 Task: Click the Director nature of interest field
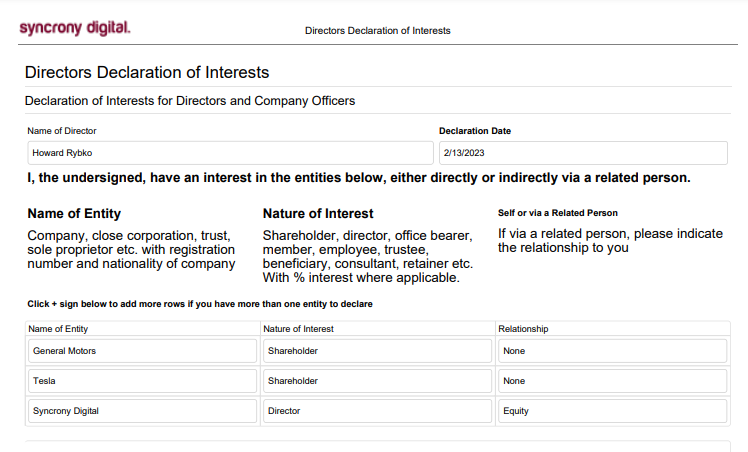(377, 411)
